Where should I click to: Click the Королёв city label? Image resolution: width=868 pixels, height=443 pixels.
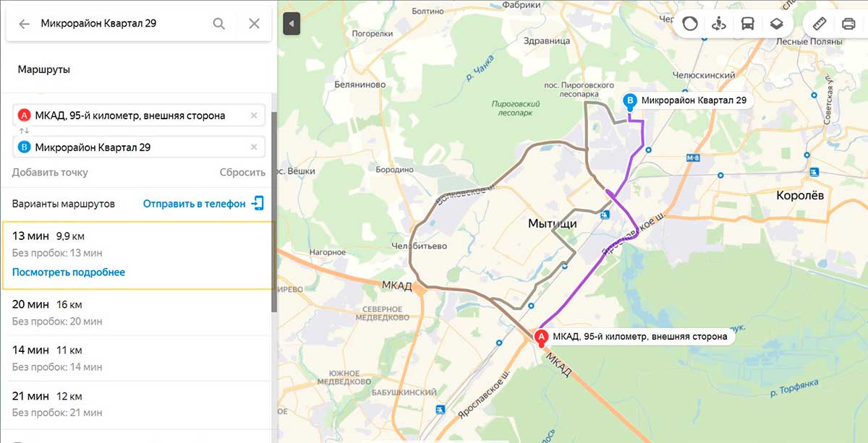click(x=800, y=196)
